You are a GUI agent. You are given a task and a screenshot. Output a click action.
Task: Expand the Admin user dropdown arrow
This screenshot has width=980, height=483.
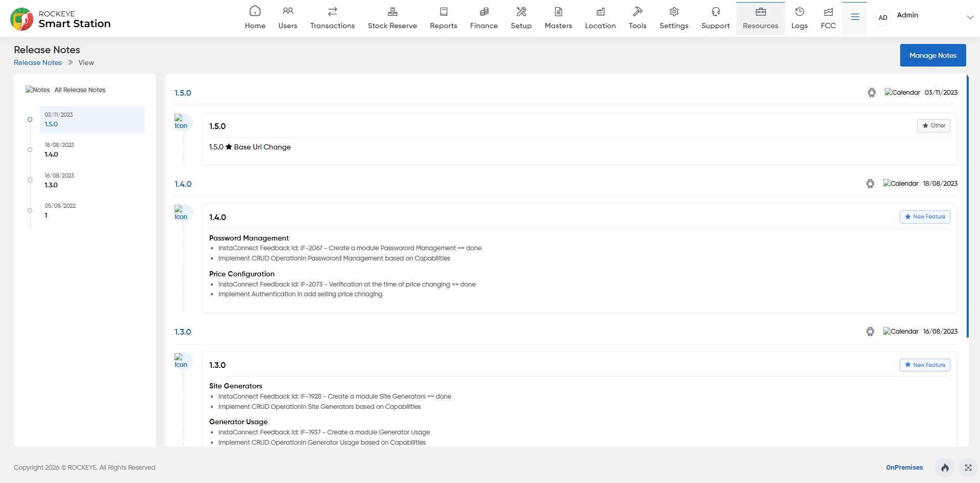[970, 17]
